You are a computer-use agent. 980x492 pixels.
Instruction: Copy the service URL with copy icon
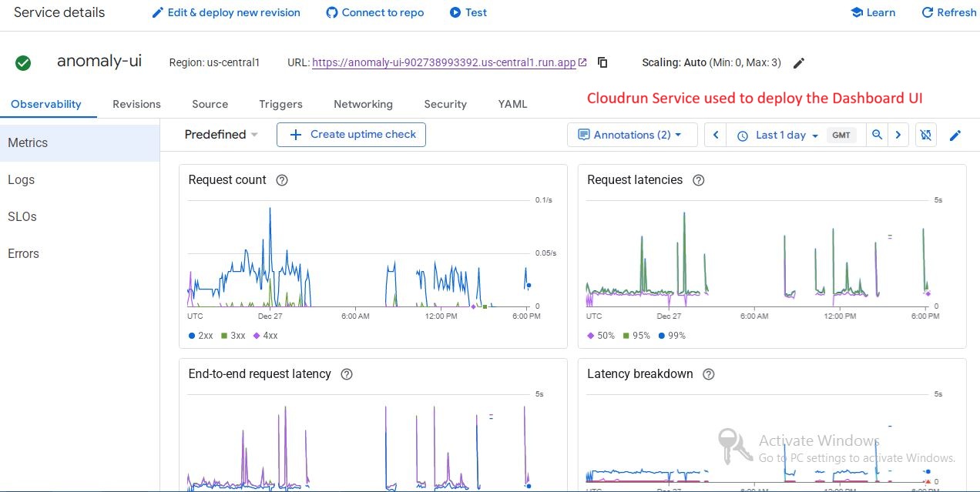coord(602,63)
